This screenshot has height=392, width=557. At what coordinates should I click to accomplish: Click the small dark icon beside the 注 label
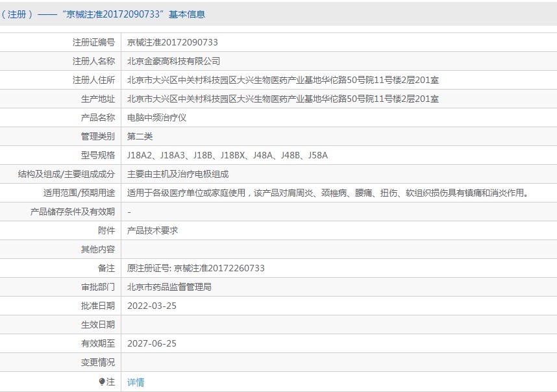pyautogui.click(x=102, y=382)
